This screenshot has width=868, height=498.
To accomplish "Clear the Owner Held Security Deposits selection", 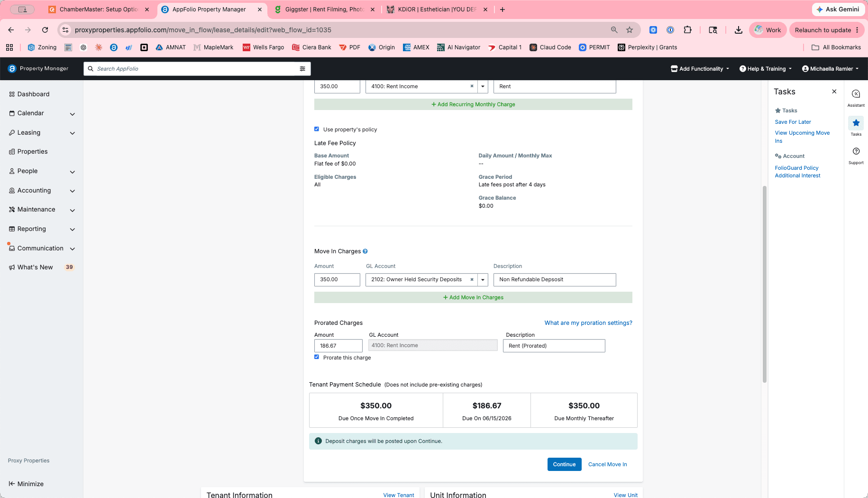I will [x=472, y=279].
